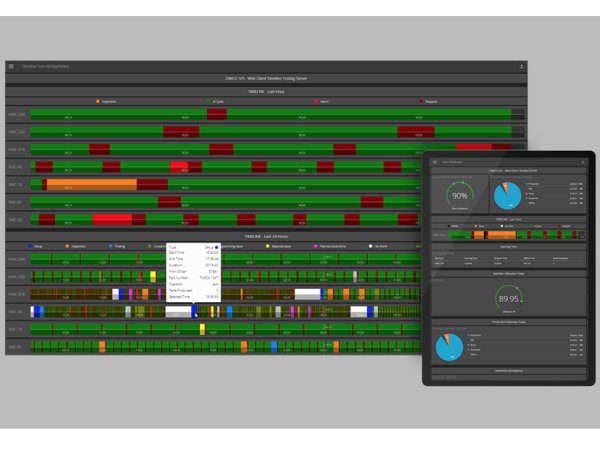The height and width of the screenshot is (450, 600).
Task: Click the blue pie chart in Production Summary Today
Action: [x=449, y=346]
